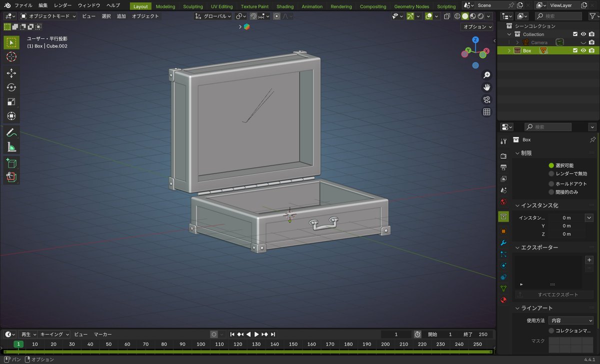Toggle proportional editing button
The image size is (600, 364).
[276, 16]
